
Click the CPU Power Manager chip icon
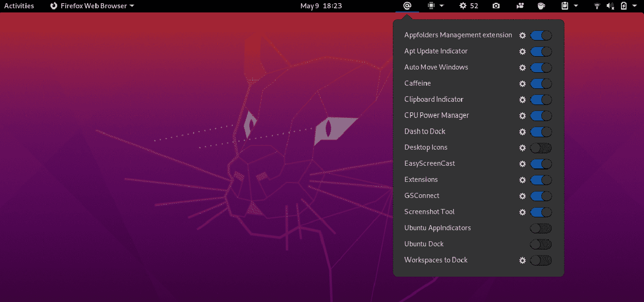(431, 6)
